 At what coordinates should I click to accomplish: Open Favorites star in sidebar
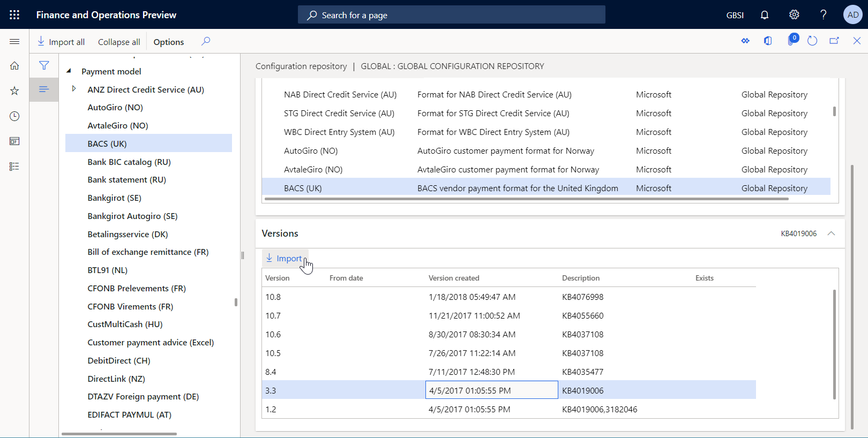coord(14,91)
